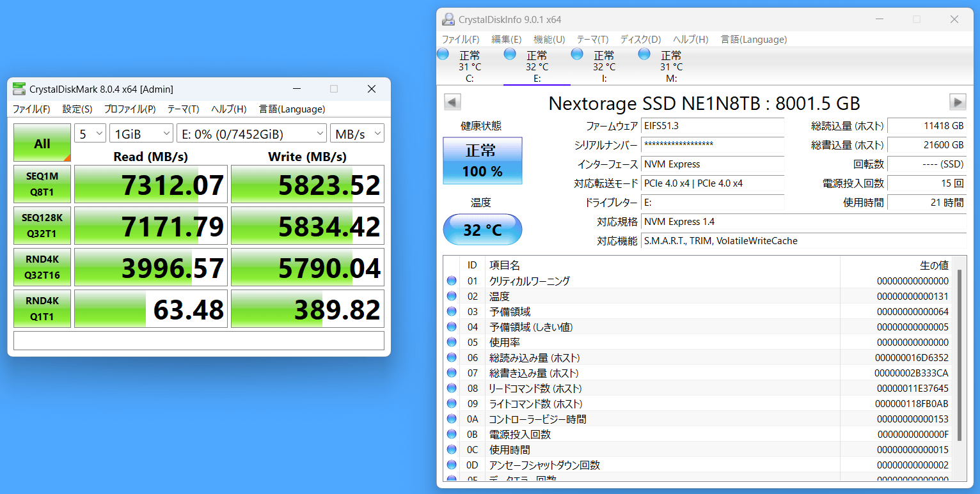
Task: Click the firmware field EIFS51.3
Action: 713,126
